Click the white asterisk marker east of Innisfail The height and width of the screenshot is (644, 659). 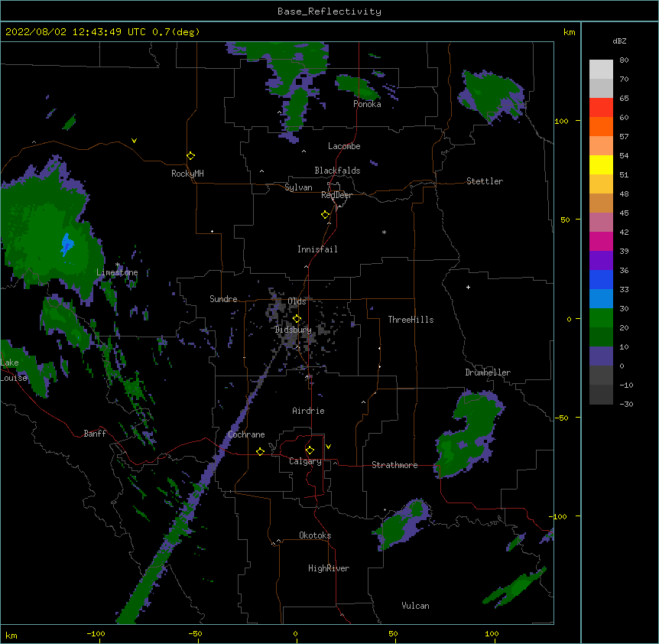384,232
